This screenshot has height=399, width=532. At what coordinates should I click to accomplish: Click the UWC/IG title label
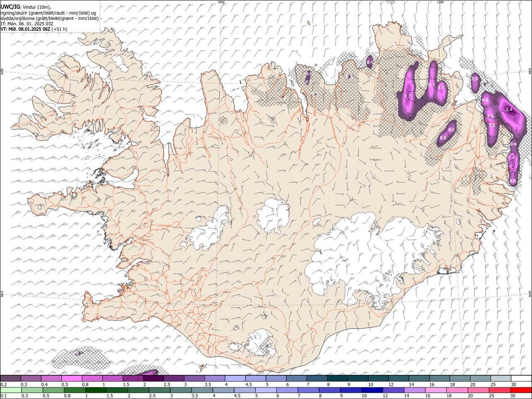(x=10, y=7)
